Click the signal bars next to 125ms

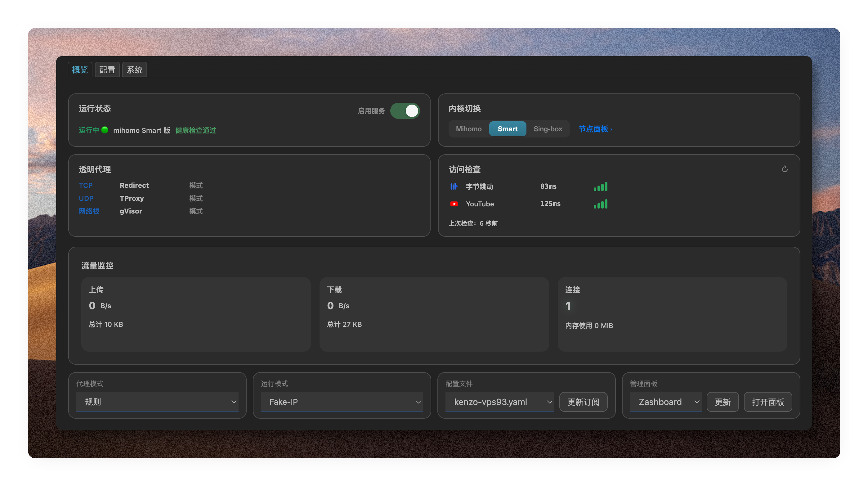(601, 204)
